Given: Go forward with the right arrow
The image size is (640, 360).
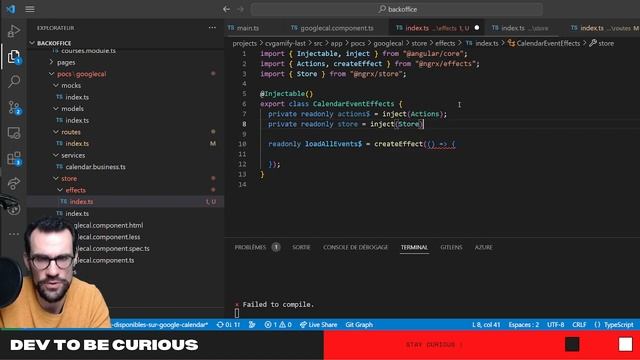Looking at the screenshot, I should coord(241,9).
